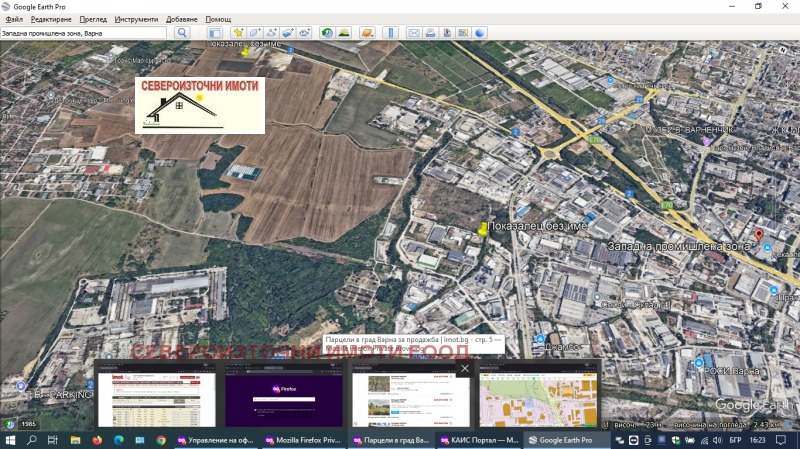Screen dimensions: 800x449
Task: Open the Редактиране menu
Action: coord(51,19)
